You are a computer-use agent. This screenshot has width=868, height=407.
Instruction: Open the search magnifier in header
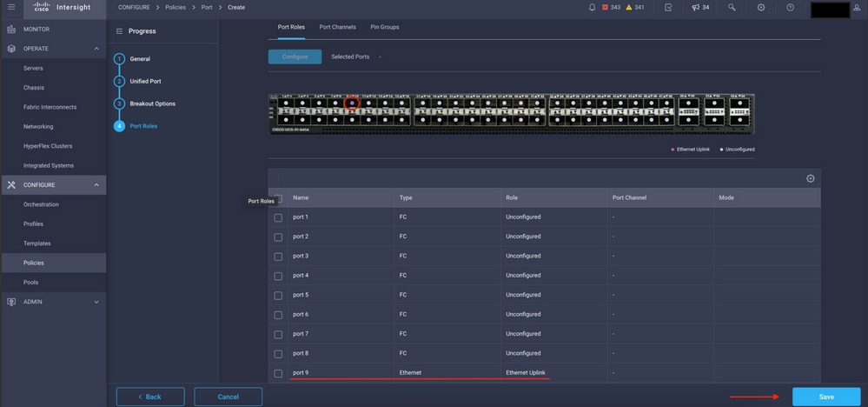pos(732,7)
